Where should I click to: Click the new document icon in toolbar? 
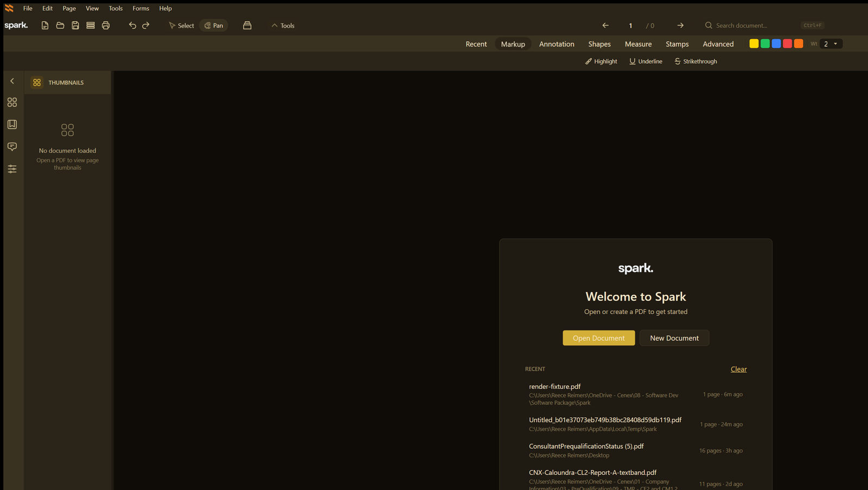click(45, 26)
